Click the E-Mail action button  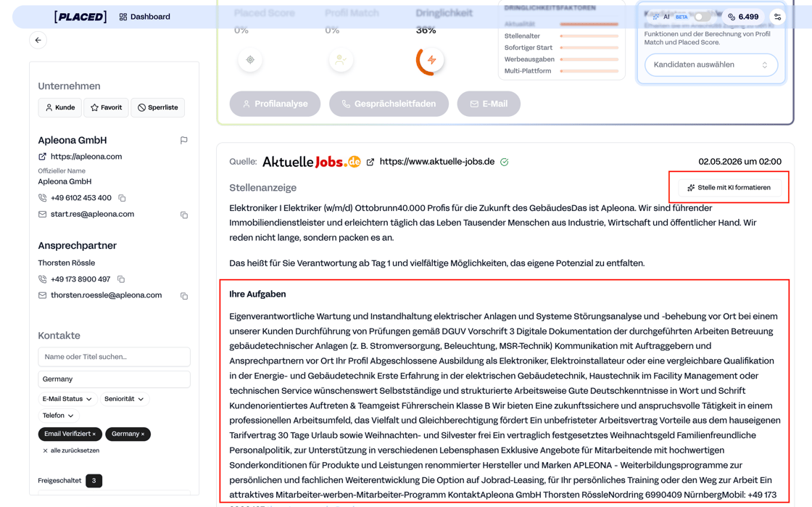[x=489, y=104]
